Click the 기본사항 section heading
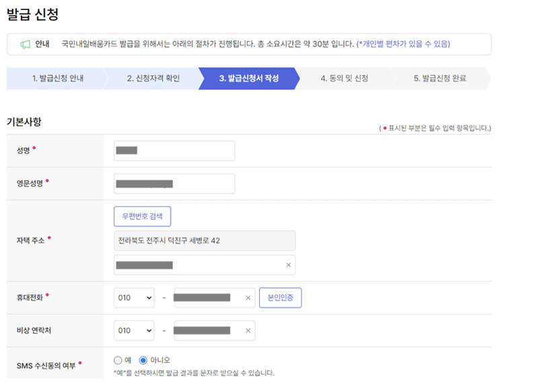The height and width of the screenshot is (392, 545). pos(24,122)
